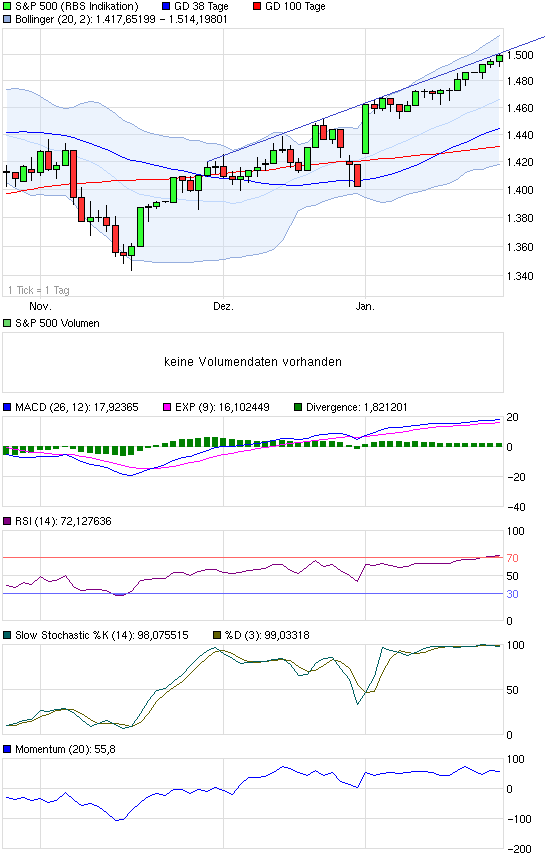The width and height of the screenshot is (545, 857).
Task: Click the magenta EXP (9) legend swatch
Action: tap(167, 407)
